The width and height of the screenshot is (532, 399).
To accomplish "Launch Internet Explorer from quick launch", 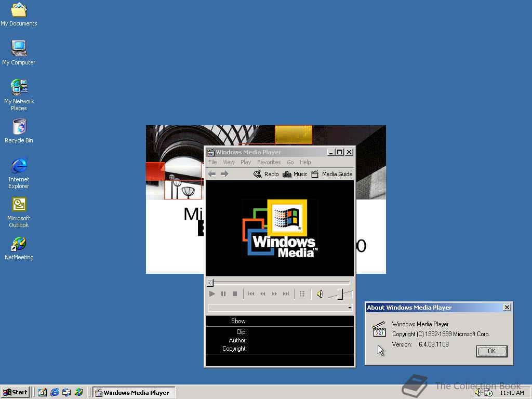I will (x=55, y=392).
